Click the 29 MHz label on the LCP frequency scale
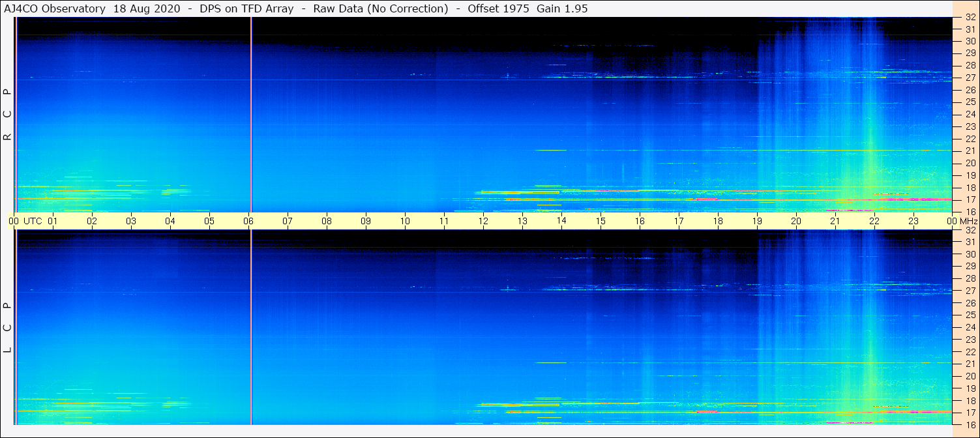Viewport: 980px width, 438px height. [x=970, y=266]
